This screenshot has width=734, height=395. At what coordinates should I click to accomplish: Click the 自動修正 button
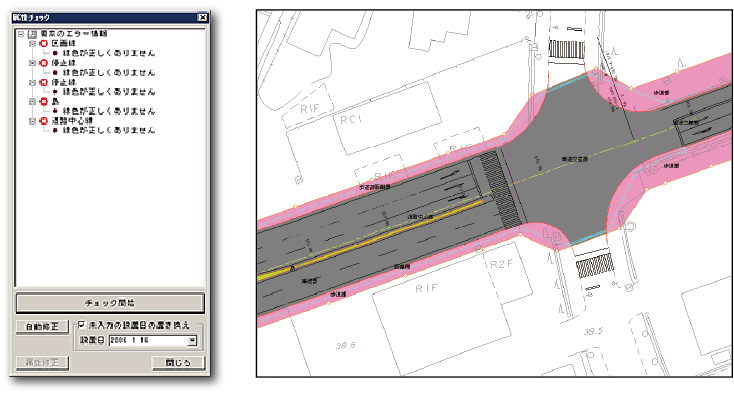[x=42, y=327]
